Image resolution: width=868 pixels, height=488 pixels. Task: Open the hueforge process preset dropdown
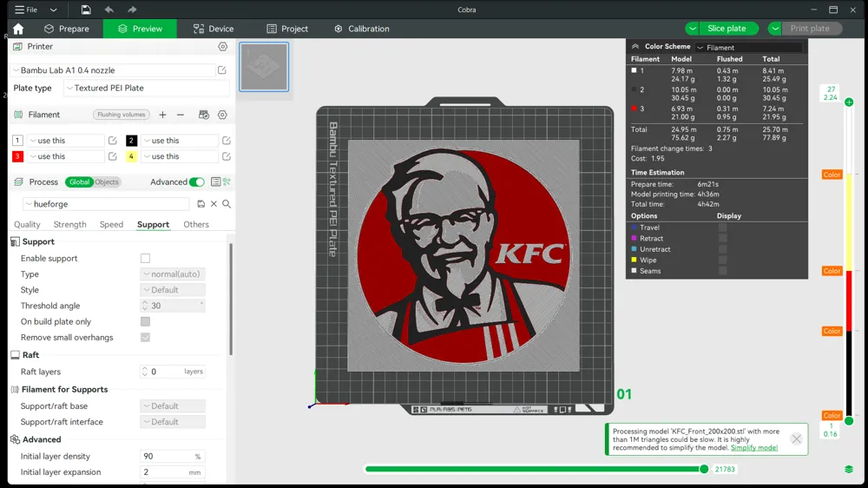(105, 204)
